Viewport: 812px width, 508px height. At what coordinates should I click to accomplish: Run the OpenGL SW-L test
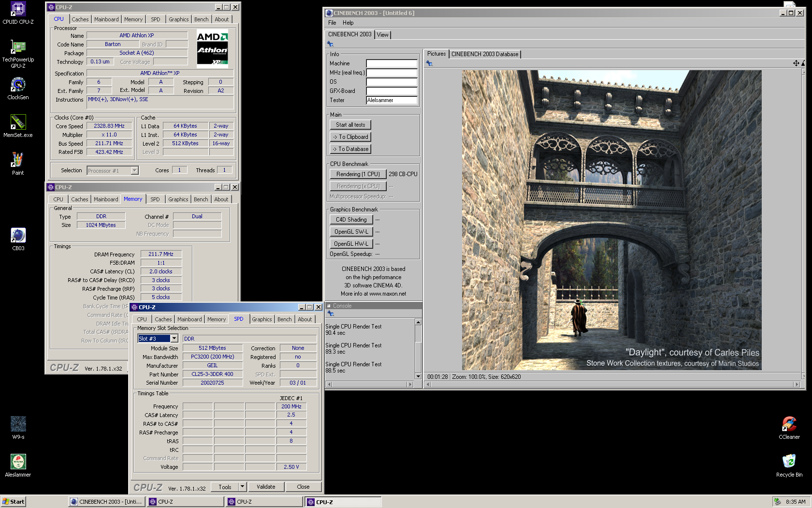coord(351,232)
